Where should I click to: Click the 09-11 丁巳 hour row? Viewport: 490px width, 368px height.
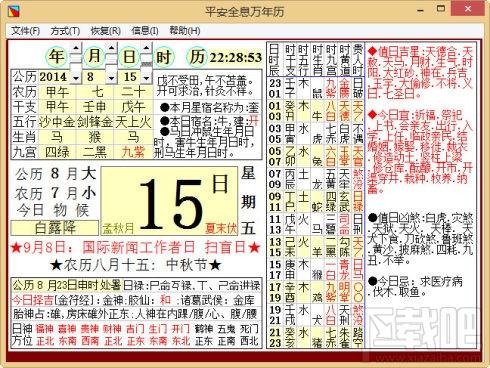pos(316,201)
